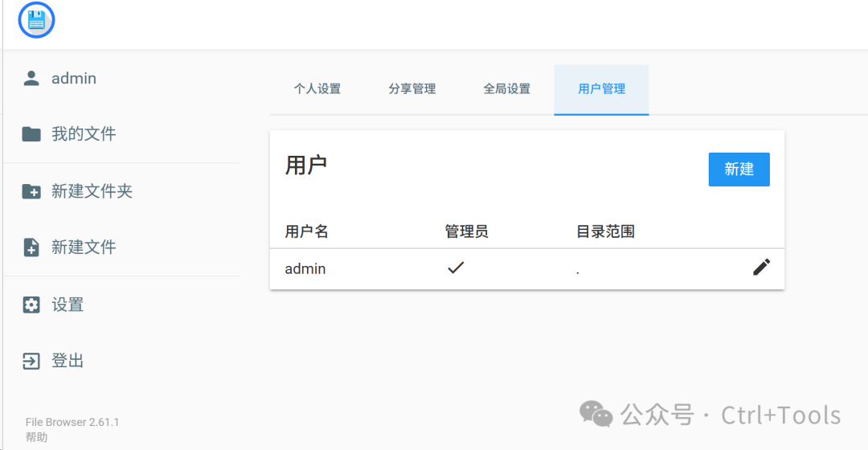The image size is (868, 450).
Task: Click the admin user profile icon
Action: (x=31, y=78)
